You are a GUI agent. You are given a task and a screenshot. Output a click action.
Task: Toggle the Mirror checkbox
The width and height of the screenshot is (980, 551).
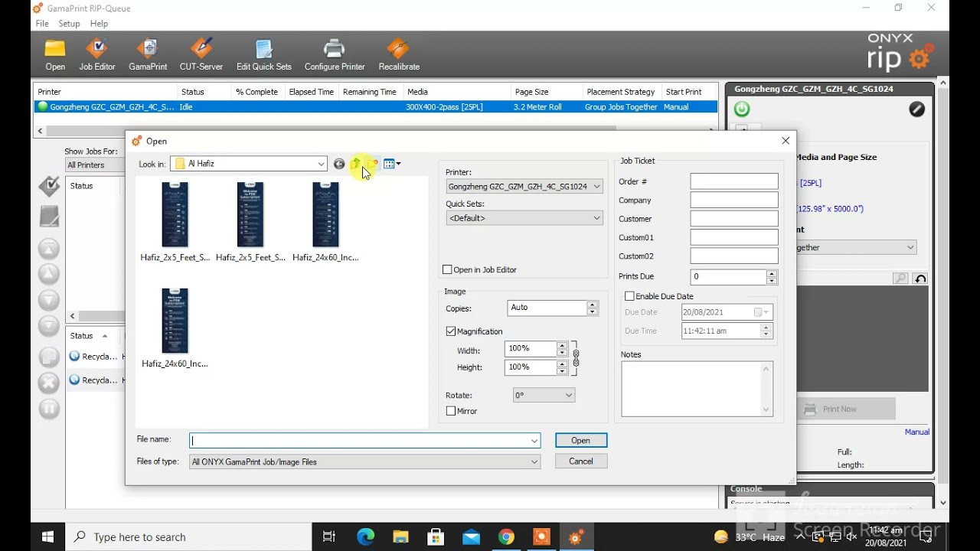click(x=451, y=411)
